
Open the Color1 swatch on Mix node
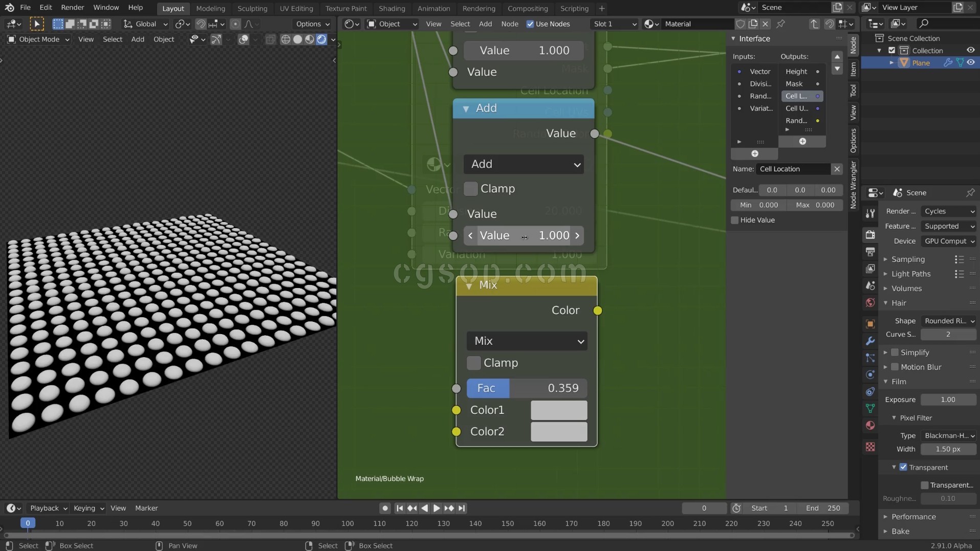click(x=559, y=410)
